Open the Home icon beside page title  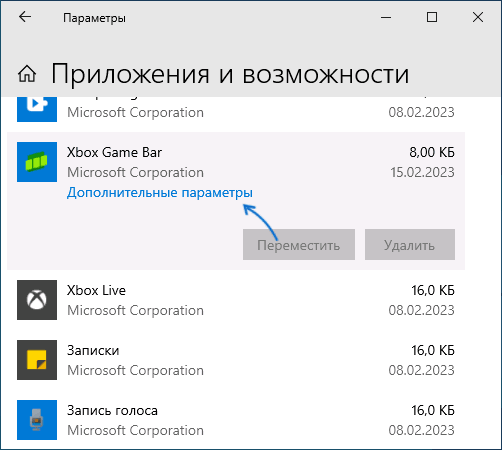point(27,74)
